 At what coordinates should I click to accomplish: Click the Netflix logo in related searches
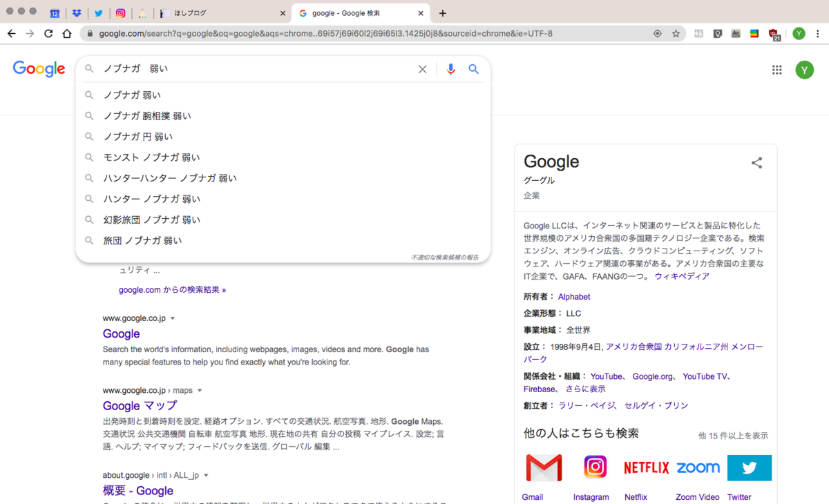tap(645, 467)
